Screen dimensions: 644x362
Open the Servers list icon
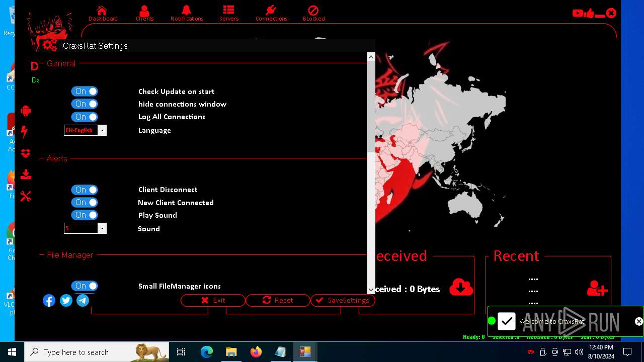click(228, 10)
